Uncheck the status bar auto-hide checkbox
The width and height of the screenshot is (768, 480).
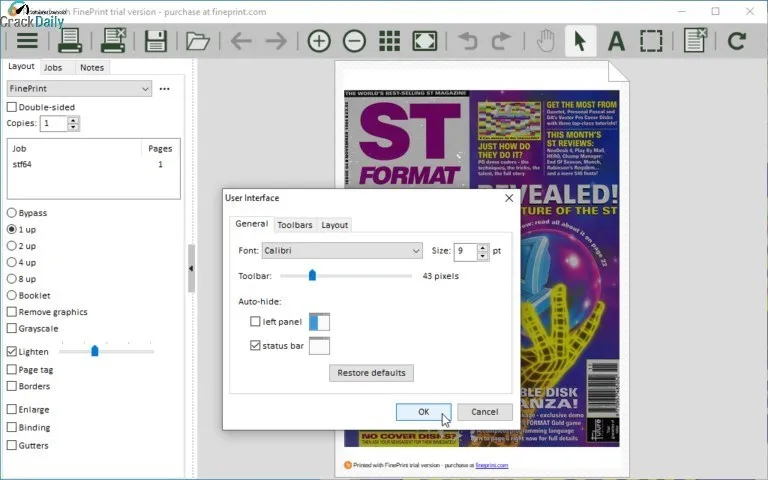click(255, 346)
